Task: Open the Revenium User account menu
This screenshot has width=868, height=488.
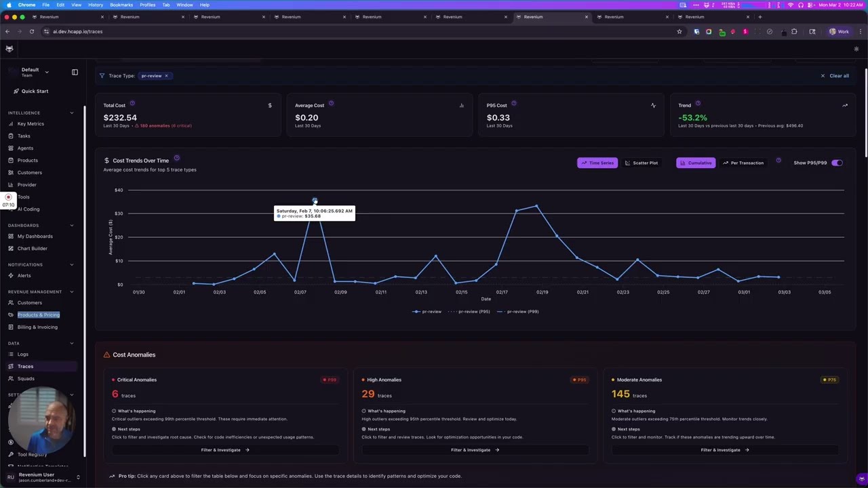Action: [x=43, y=477]
